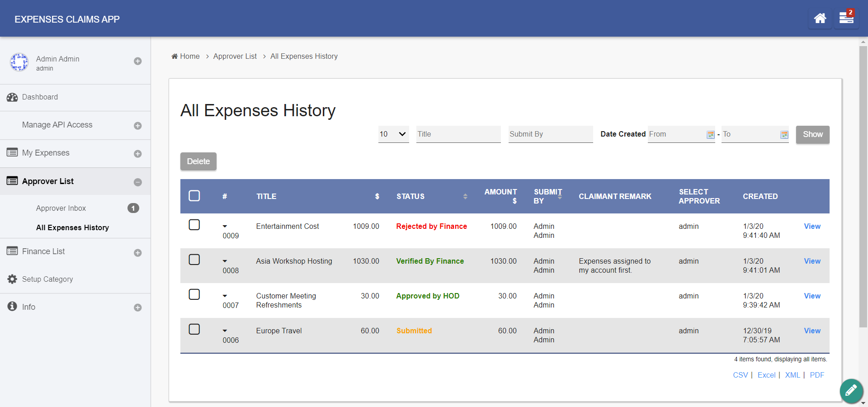Click the home icon in top bar
Image resolution: width=868 pixels, height=407 pixels.
(820, 19)
